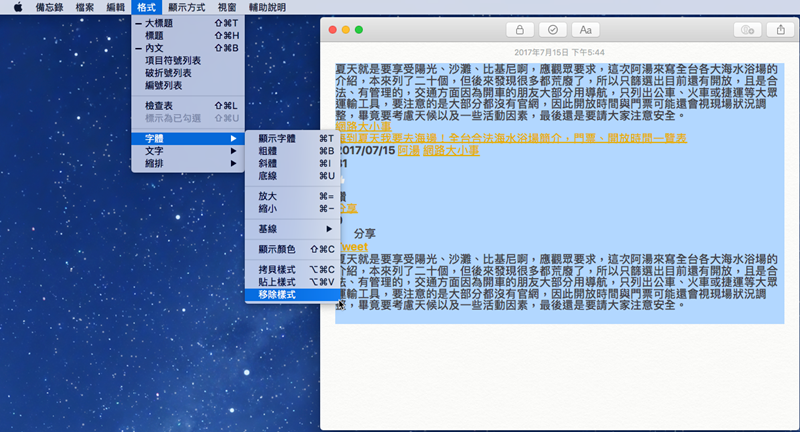Expand the 基線 submenu

(x=293, y=229)
